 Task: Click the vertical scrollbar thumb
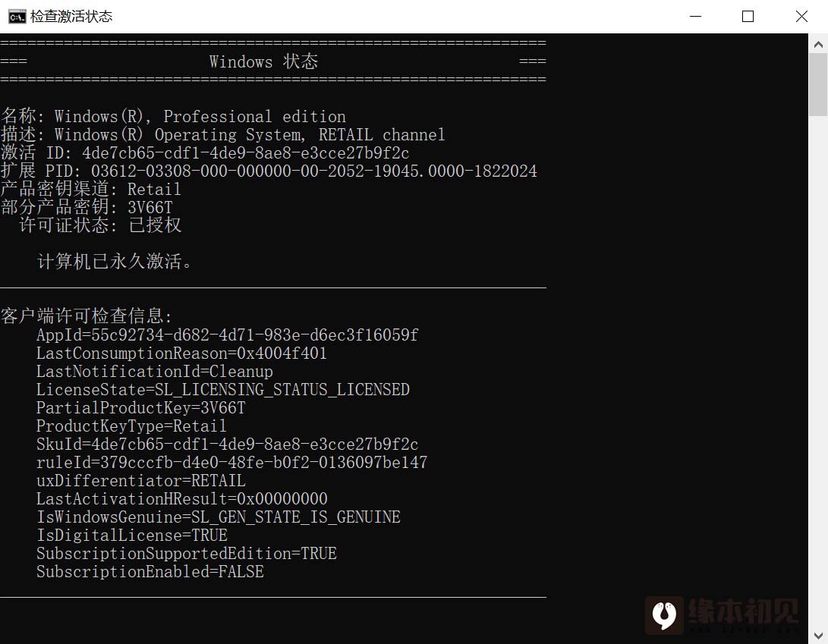point(818,84)
